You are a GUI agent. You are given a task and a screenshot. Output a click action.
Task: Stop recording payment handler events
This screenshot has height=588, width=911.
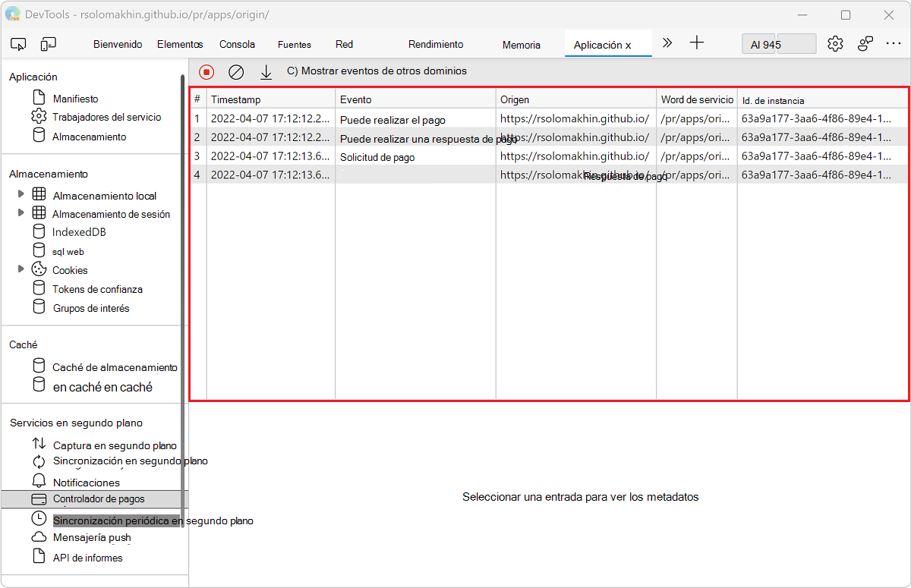[206, 72]
